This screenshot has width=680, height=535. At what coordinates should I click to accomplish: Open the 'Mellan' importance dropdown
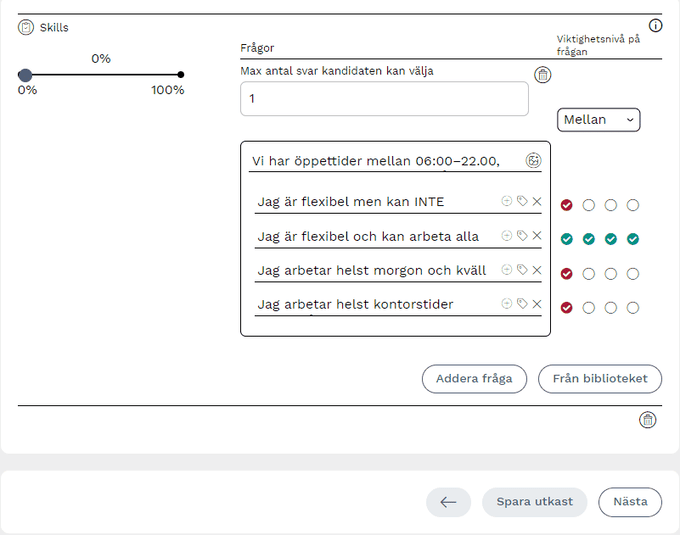pos(599,120)
